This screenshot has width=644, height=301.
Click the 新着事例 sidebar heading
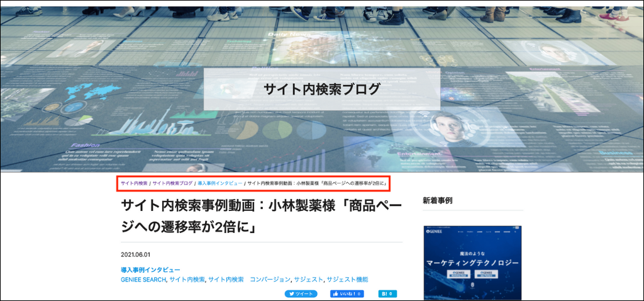tap(438, 201)
